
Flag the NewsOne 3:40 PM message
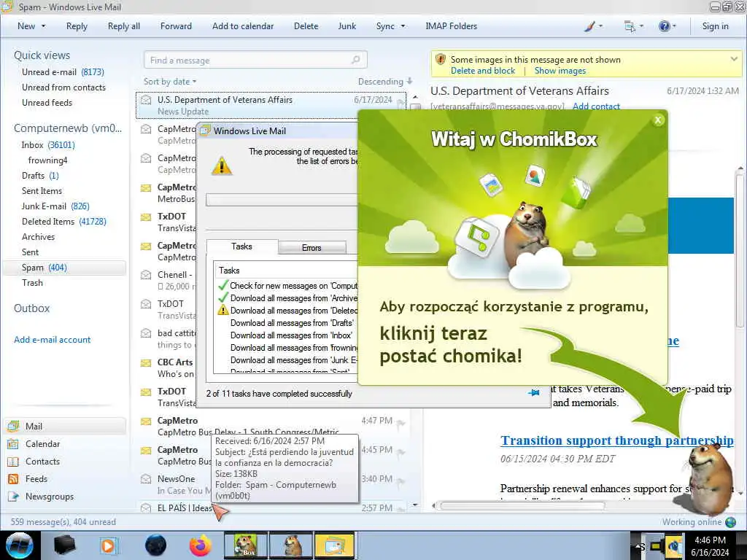click(400, 482)
